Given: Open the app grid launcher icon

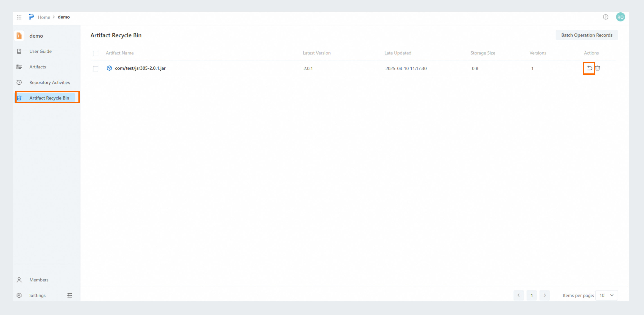Looking at the screenshot, I should [x=19, y=17].
